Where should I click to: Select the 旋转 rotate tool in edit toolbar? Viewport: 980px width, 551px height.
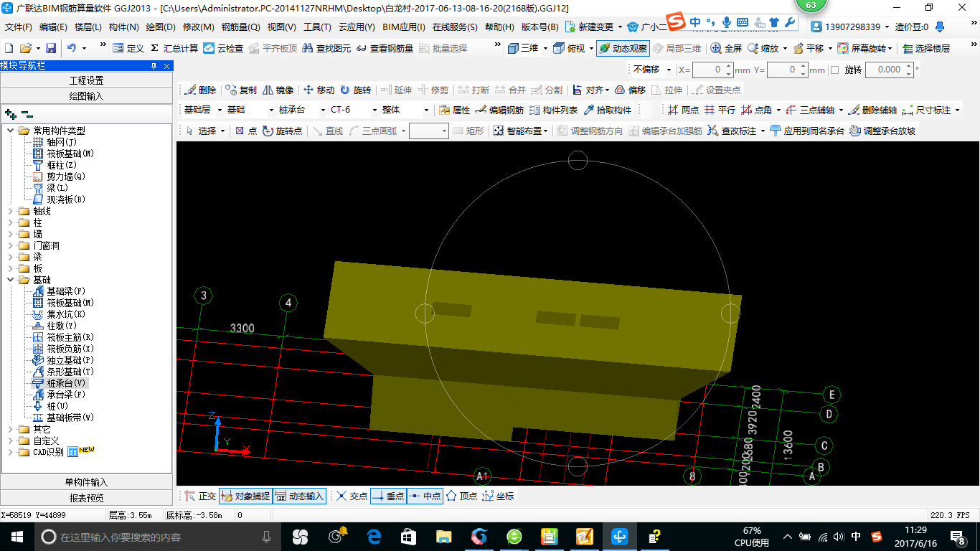click(x=356, y=90)
